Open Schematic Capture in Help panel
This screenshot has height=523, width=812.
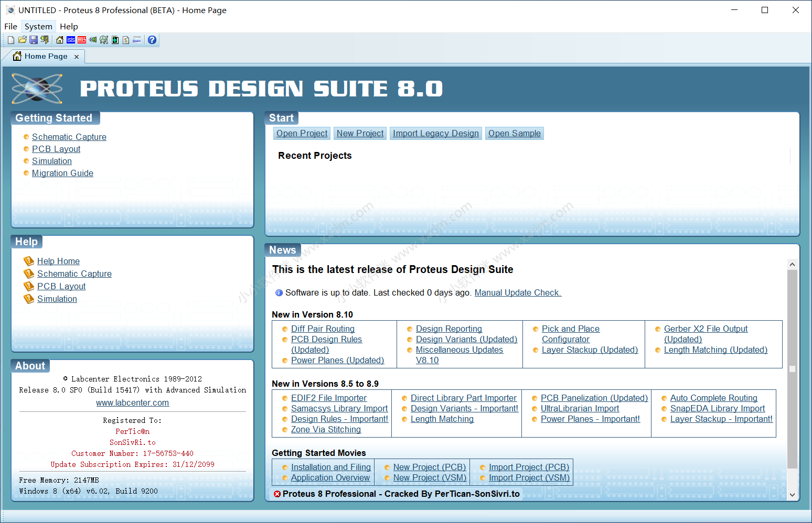coord(74,274)
